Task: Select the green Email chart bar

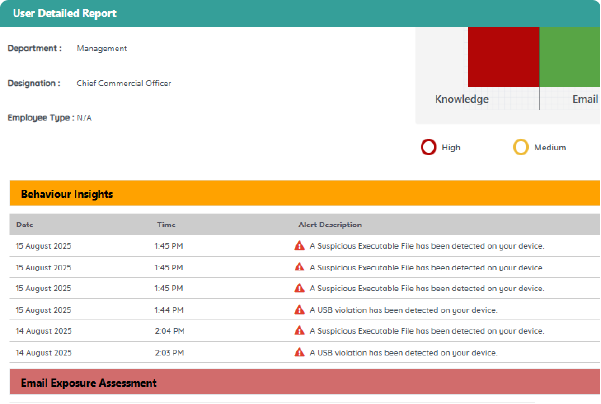Action: click(x=570, y=57)
